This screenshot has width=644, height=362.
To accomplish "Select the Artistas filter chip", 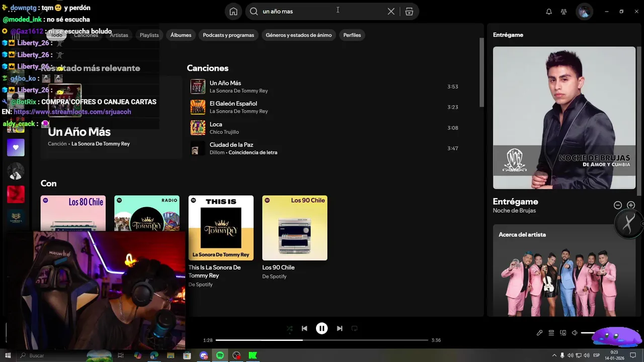I will (x=119, y=35).
